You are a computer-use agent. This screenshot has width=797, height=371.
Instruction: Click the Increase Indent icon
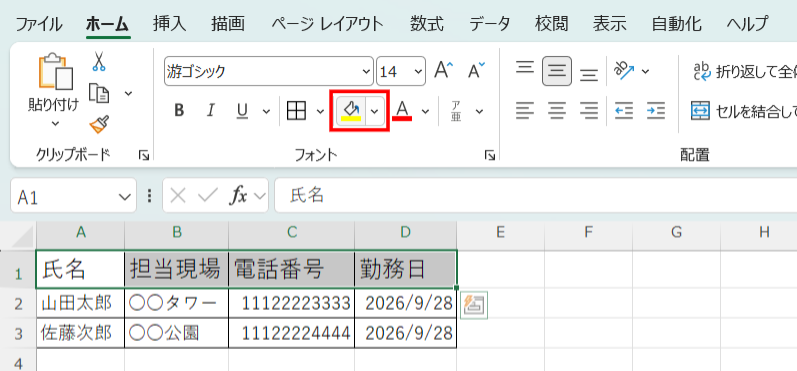[656, 110]
